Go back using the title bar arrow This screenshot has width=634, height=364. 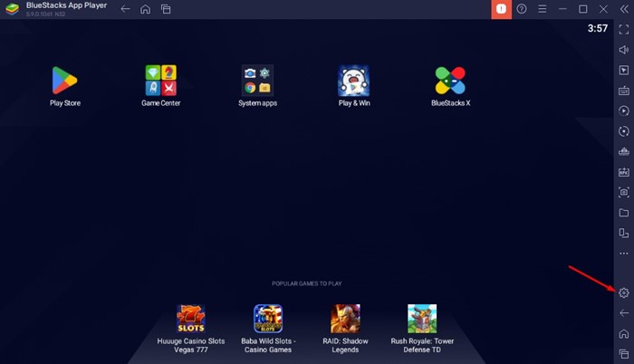(125, 9)
